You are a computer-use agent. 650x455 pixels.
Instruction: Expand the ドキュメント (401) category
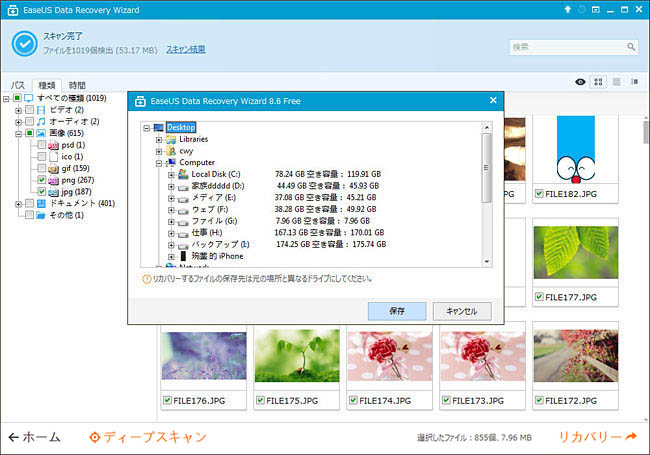(18, 204)
